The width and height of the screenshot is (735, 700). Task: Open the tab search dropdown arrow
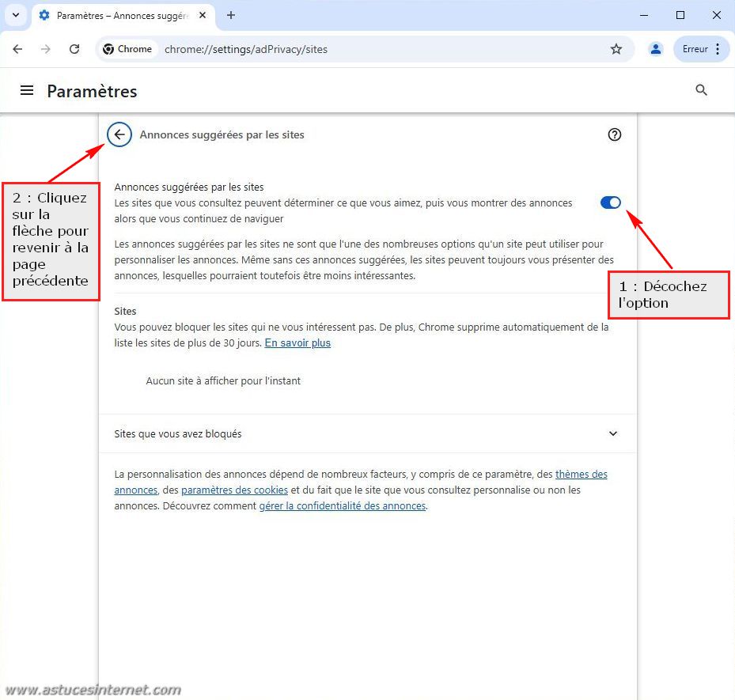16,15
